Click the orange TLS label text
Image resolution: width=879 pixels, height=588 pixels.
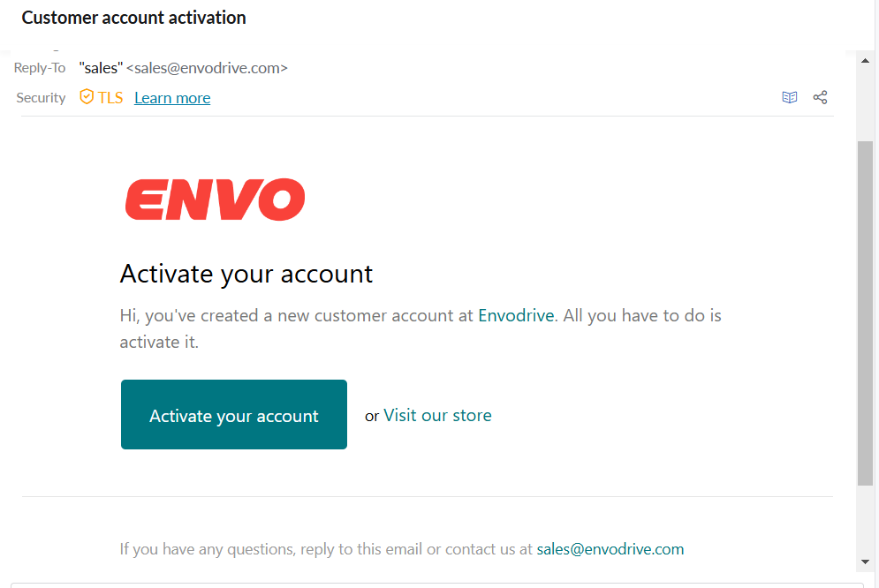pos(110,98)
